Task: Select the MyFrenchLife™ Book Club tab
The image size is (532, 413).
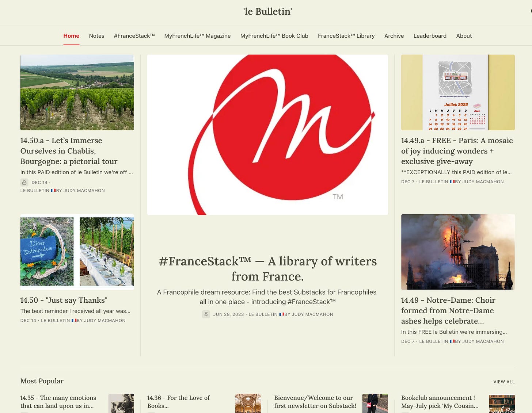Action: [274, 36]
